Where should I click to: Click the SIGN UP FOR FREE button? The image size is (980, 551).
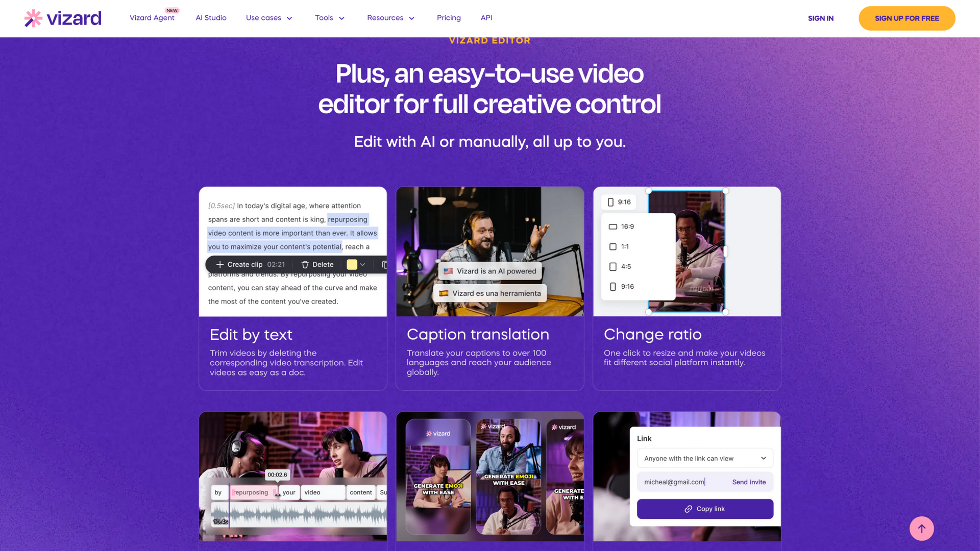coord(906,18)
